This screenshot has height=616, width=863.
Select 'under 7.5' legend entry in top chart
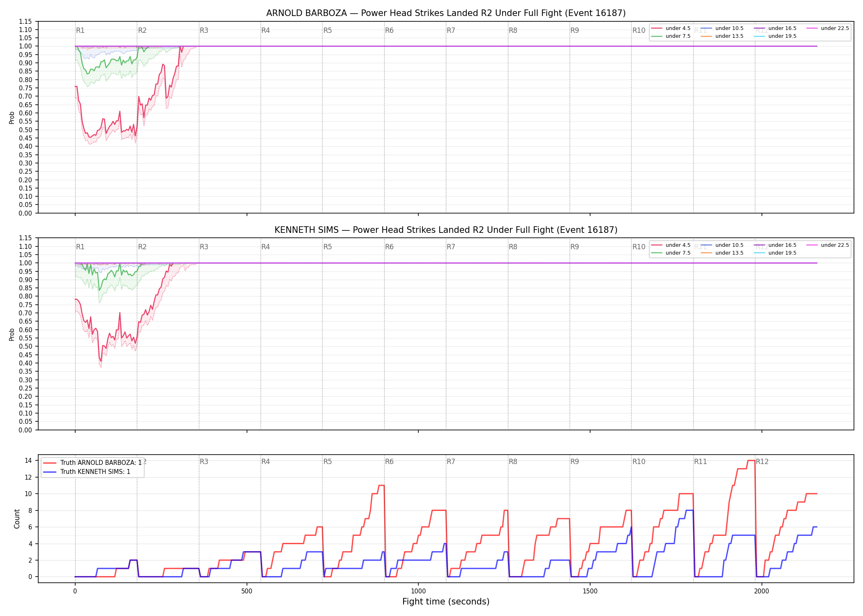click(671, 36)
